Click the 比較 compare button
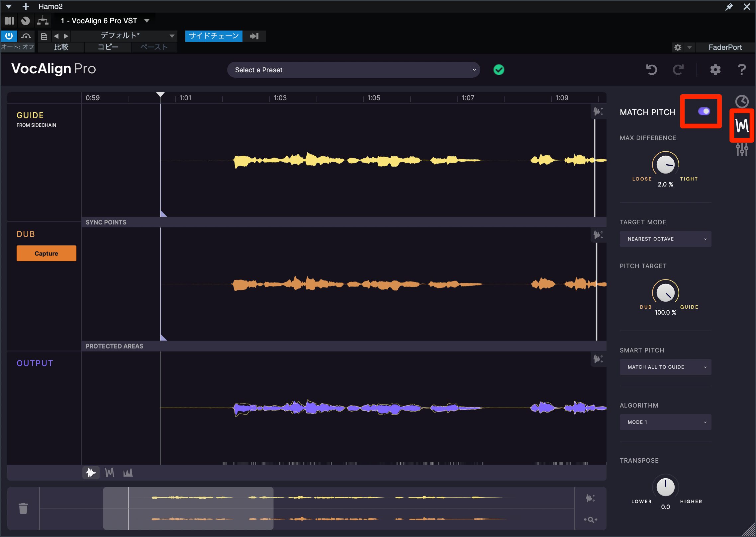 [x=61, y=47]
